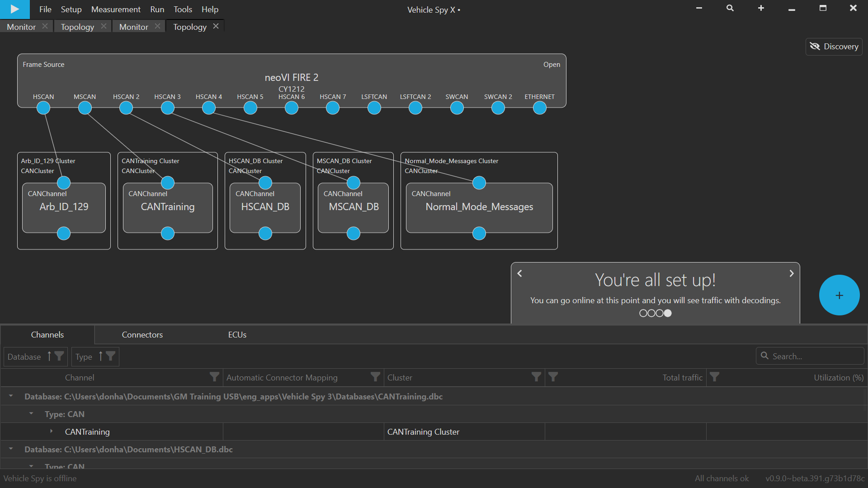Click bottom connector of CANTraining channel

(x=168, y=234)
